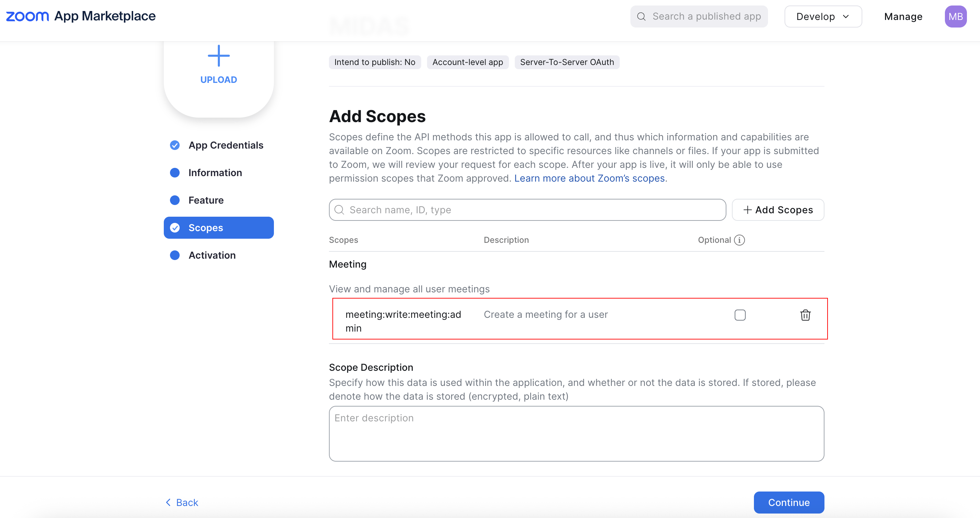The width and height of the screenshot is (980, 518).
Task: Go to the Feature step
Action: 219,201
